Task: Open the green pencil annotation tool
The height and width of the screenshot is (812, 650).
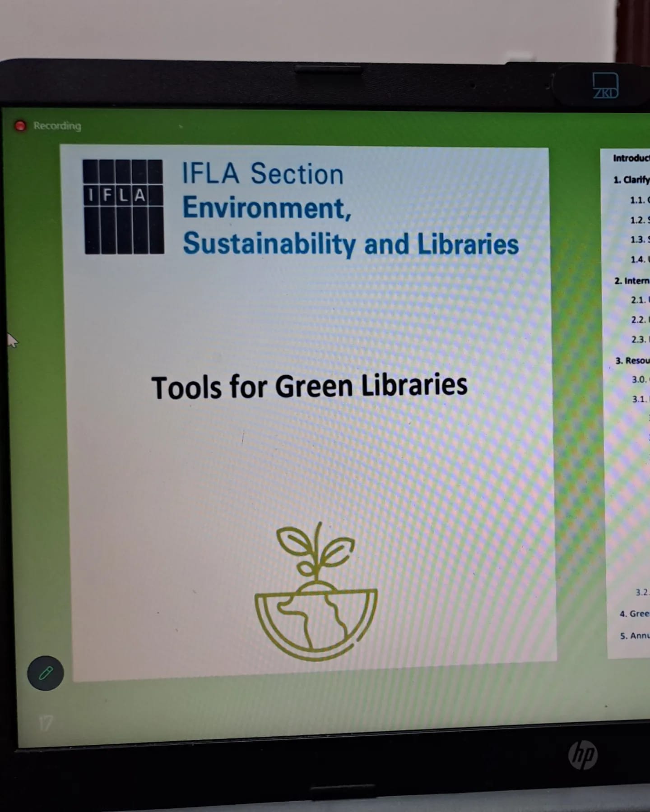Action: [45, 673]
